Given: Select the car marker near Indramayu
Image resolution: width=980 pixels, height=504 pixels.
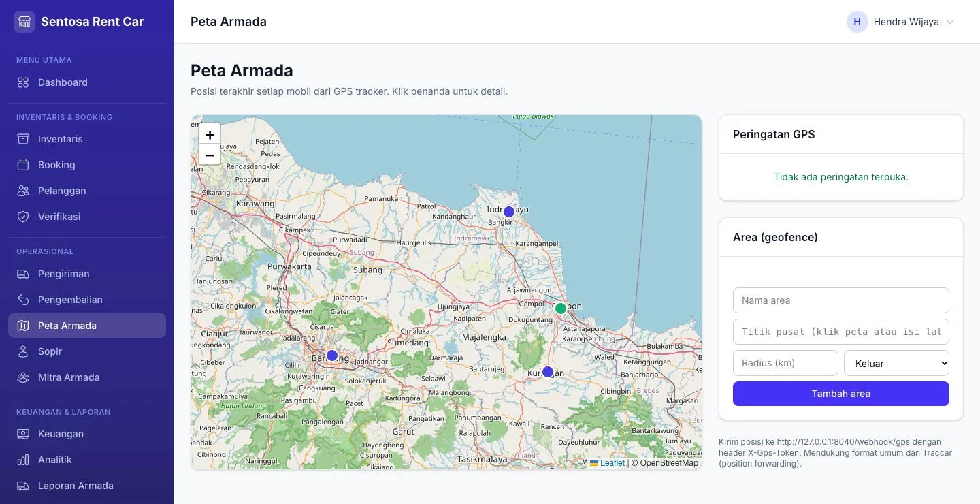Looking at the screenshot, I should [x=509, y=212].
